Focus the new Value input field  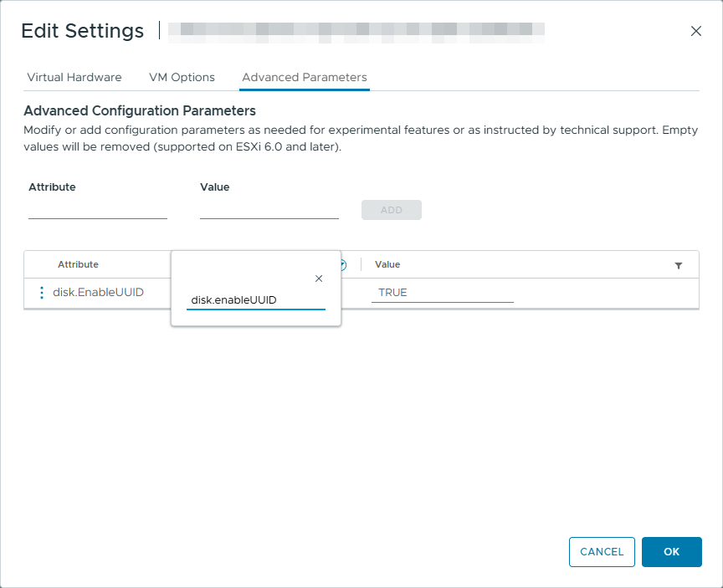[x=269, y=209]
